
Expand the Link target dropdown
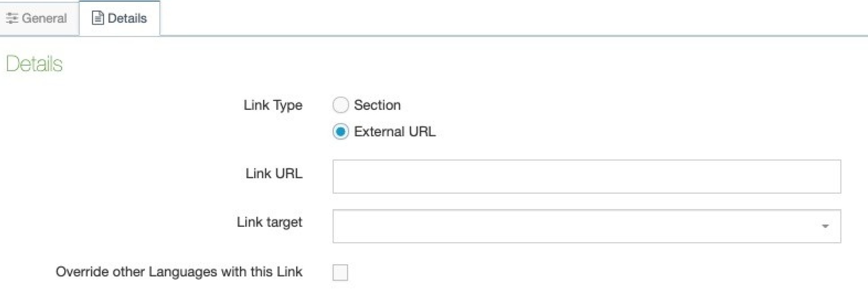click(586, 226)
